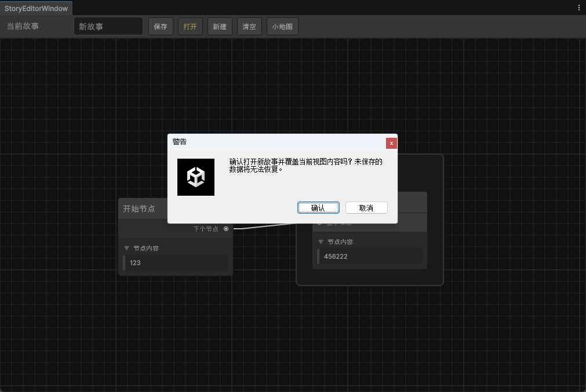
Task: Collapse 节点内容 foldout above the 456222 field
Action: pos(321,242)
